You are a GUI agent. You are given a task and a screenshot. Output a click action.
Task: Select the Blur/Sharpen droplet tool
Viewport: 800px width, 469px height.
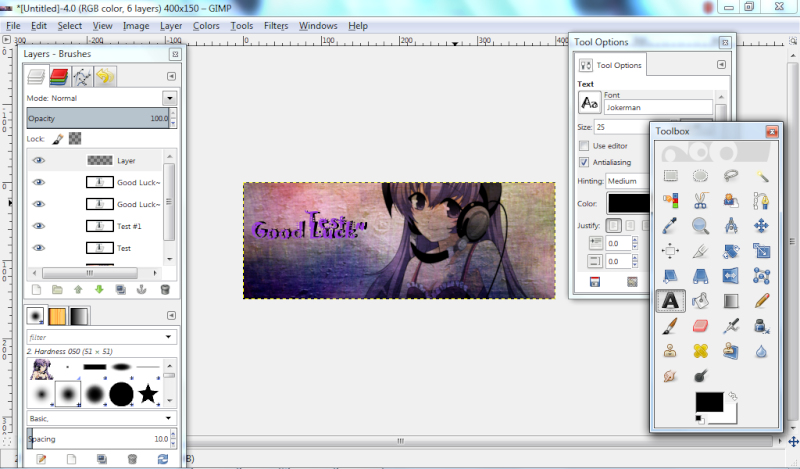click(x=761, y=351)
